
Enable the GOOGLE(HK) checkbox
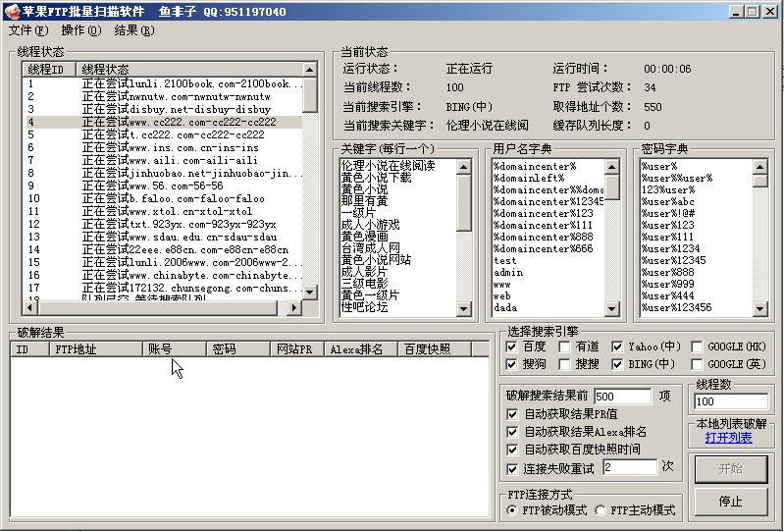pyautogui.click(x=696, y=346)
